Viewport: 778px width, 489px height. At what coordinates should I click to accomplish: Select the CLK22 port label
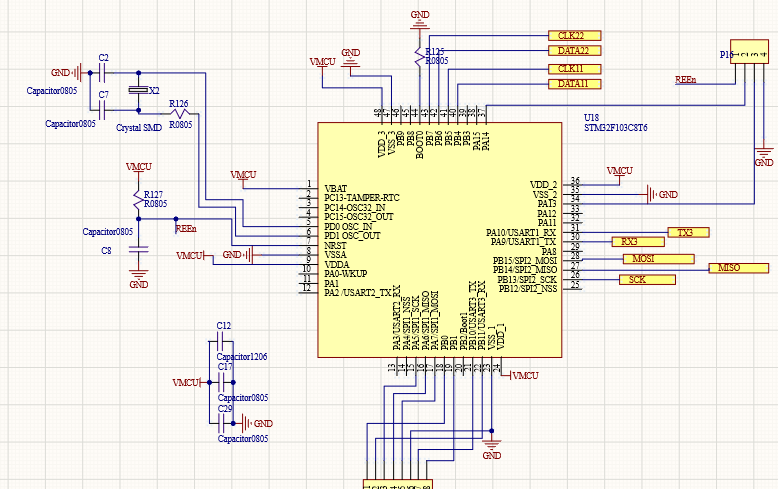coord(575,36)
